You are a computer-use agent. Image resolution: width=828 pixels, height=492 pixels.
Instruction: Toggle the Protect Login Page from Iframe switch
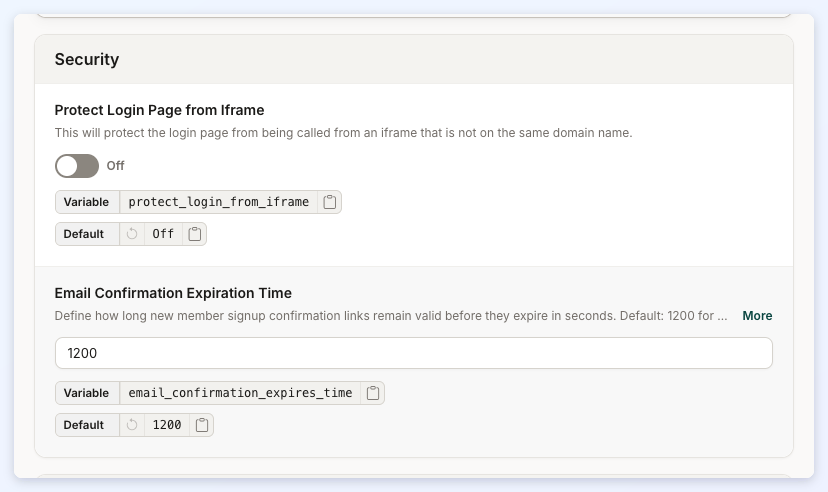[77, 166]
